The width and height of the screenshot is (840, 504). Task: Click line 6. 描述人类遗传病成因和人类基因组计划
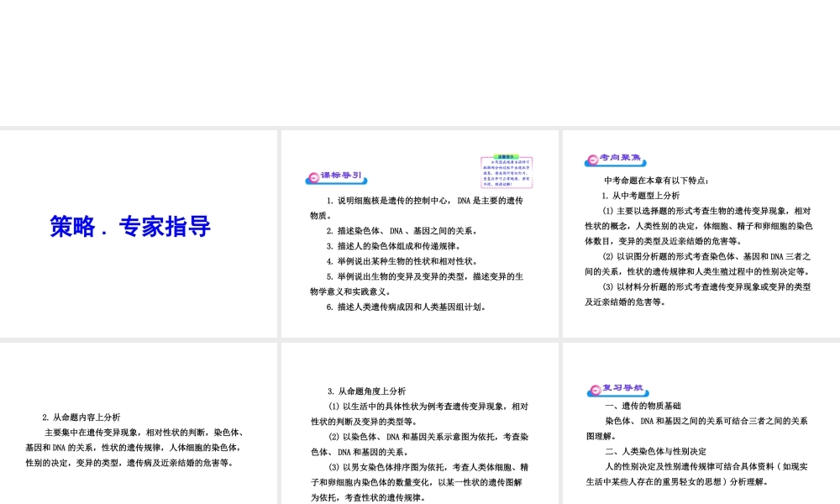pos(406,307)
